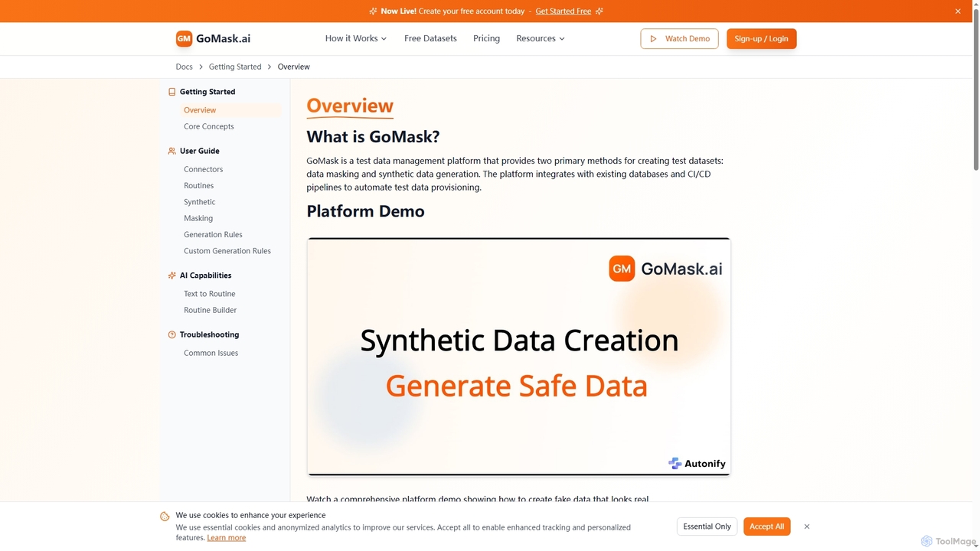
Task: Click the User Guide people icon
Action: tap(171, 151)
